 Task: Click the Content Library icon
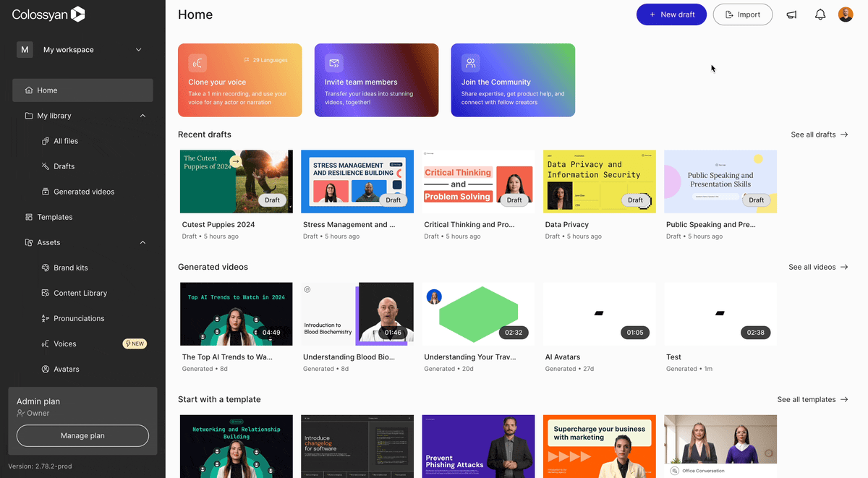[46, 293]
